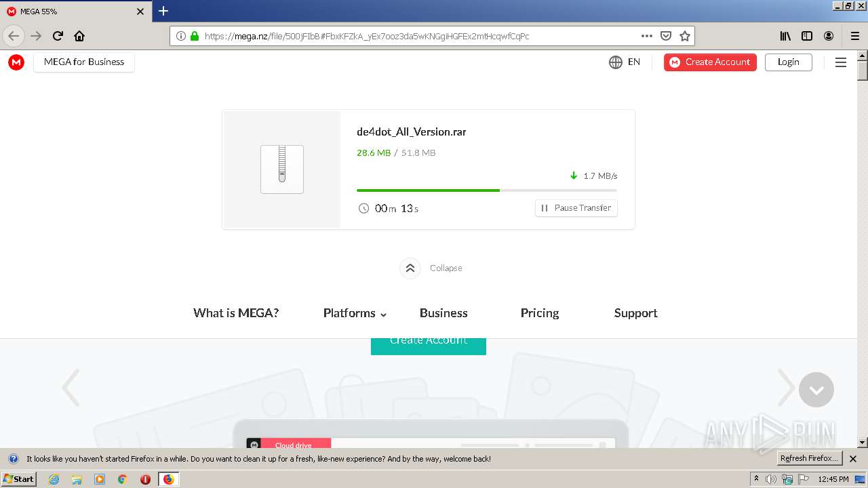Image resolution: width=868 pixels, height=488 pixels.
Task: Open Firefox account icon
Action: point(829,36)
